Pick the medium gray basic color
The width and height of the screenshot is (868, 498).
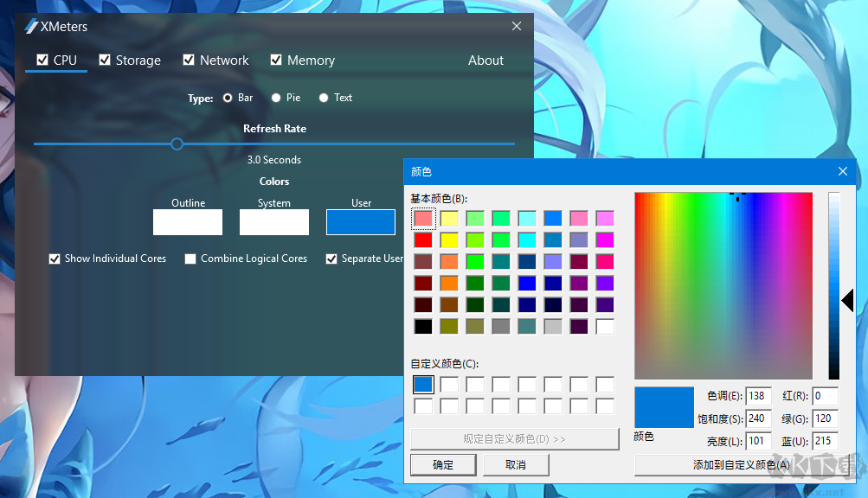point(501,327)
